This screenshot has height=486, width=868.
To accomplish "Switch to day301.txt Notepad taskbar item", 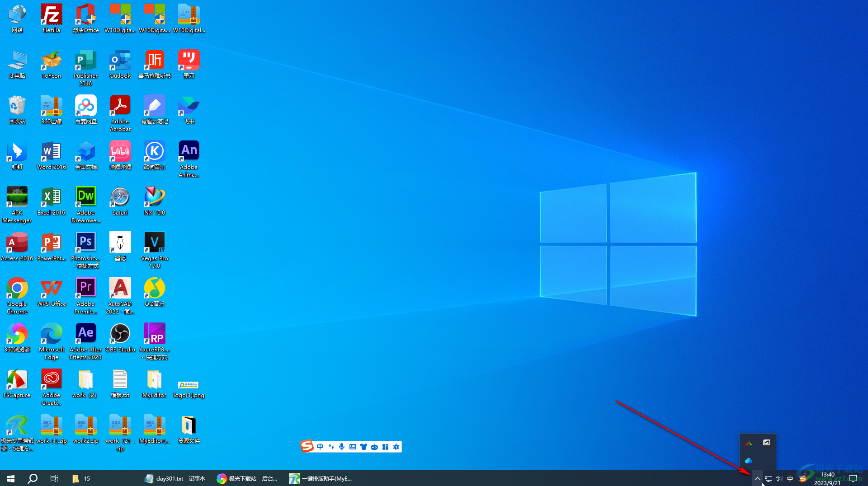I will pyautogui.click(x=175, y=478).
